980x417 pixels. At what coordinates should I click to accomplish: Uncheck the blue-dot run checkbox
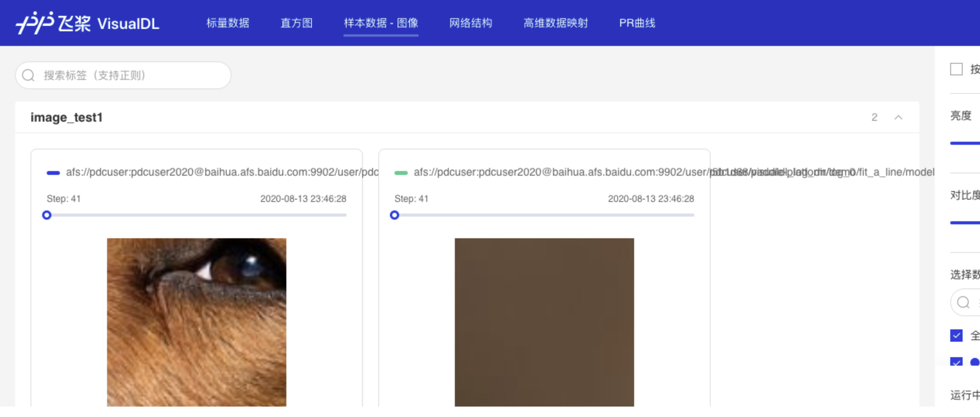[x=956, y=362]
